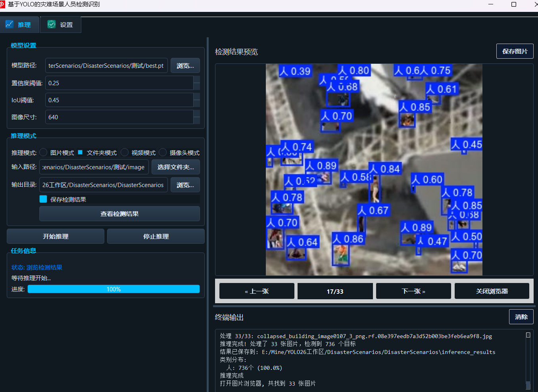Click the app logo in the title bar
The image size is (538, 392).
point(2,4)
